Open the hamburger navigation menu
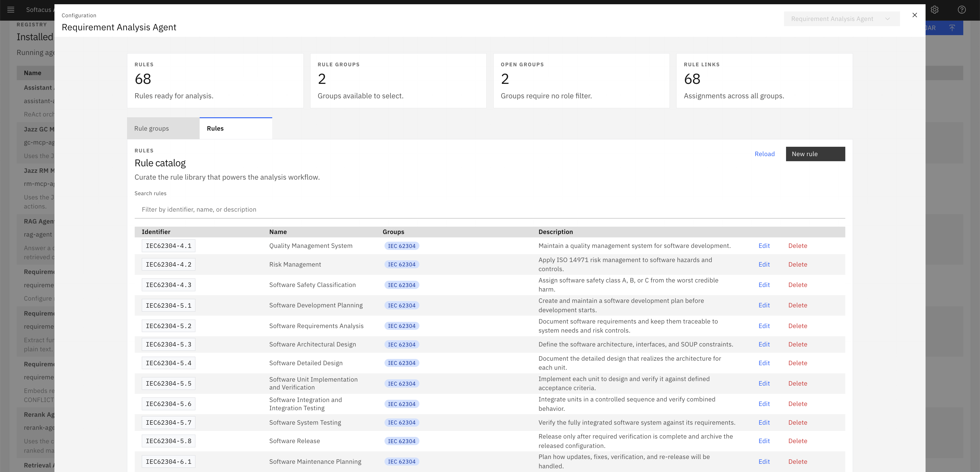 click(x=11, y=10)
